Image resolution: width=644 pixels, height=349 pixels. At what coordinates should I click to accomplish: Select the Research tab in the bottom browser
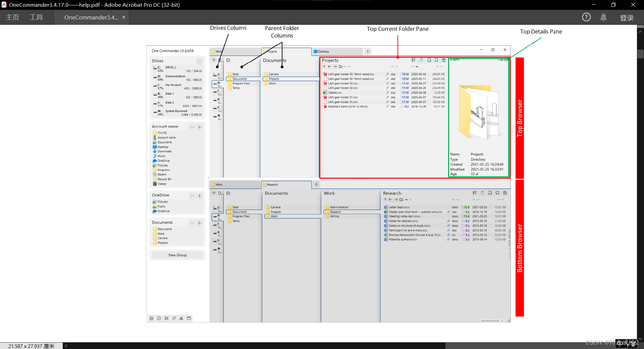tap(287, 185)
